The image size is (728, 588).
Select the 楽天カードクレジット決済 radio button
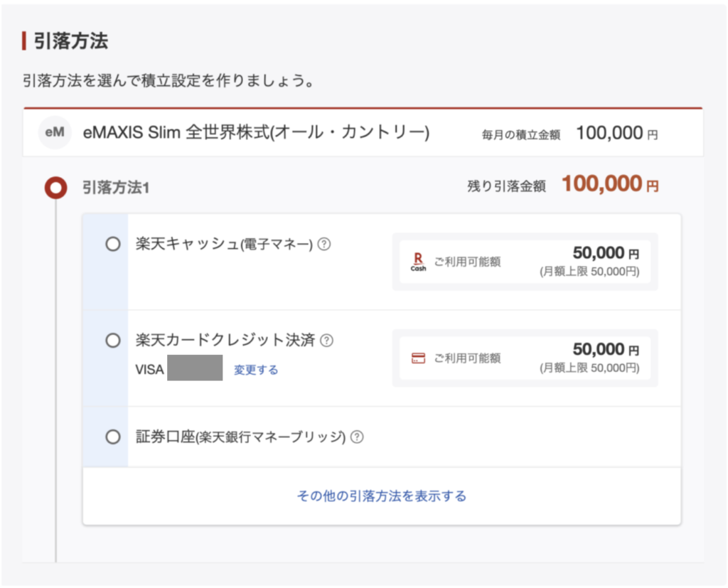(112, 341)
